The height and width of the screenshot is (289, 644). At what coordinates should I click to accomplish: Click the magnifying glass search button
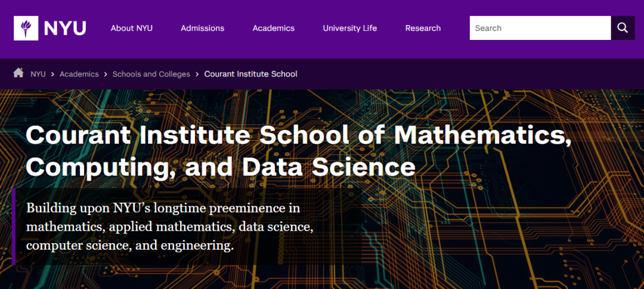point(623,28)
